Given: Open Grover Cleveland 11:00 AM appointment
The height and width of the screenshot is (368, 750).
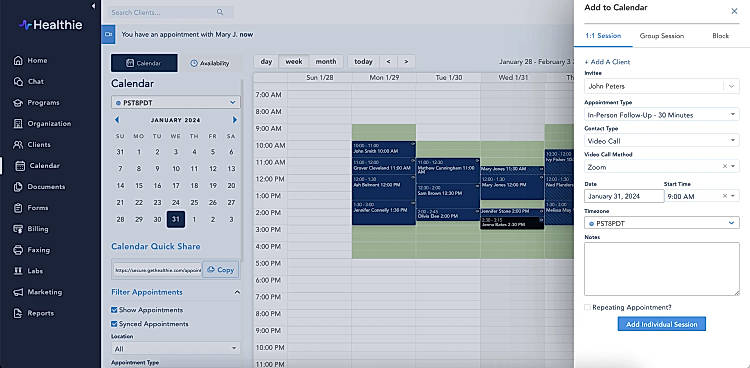Looking at the screenshot, I should click(x=384, y=166).
